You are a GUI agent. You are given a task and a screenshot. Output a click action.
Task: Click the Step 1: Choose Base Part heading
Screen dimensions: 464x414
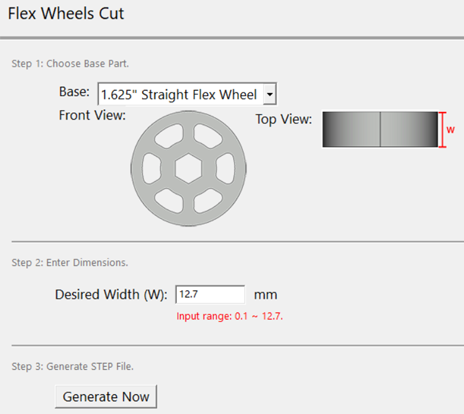point(70,63)
